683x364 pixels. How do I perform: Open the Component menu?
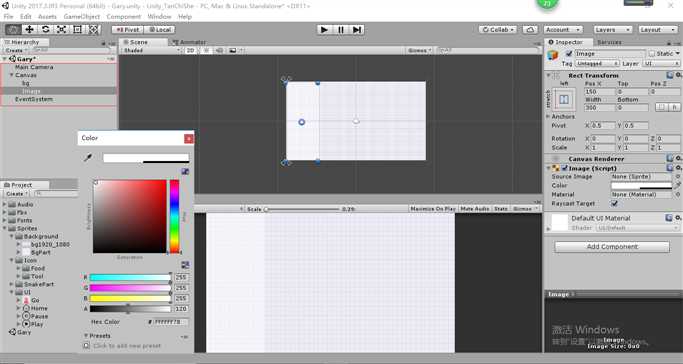(124, 17)
